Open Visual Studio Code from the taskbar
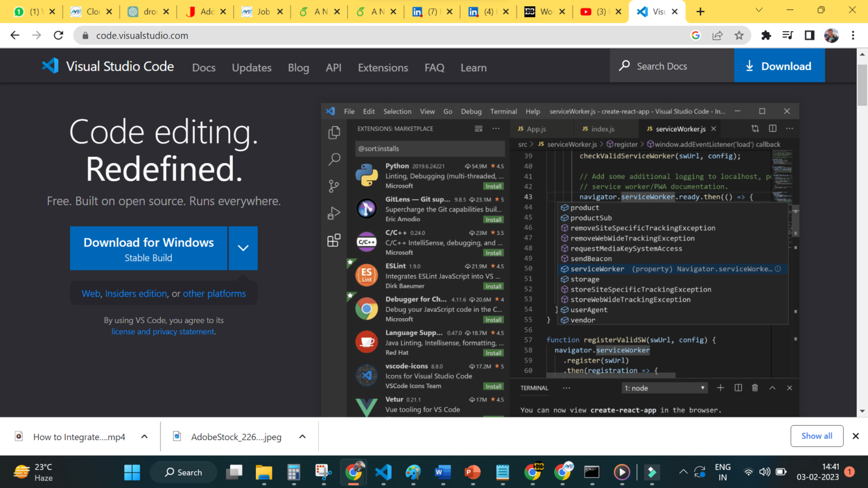This screenshot has height=488, width=868. pos(383,472)
